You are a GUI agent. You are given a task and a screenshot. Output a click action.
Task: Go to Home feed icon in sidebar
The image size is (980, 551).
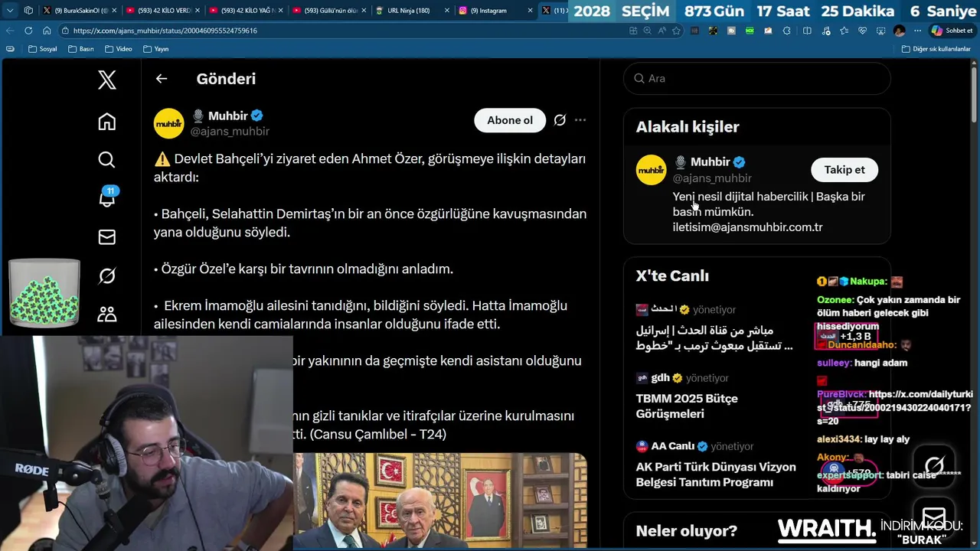click(x=107, y=122)
